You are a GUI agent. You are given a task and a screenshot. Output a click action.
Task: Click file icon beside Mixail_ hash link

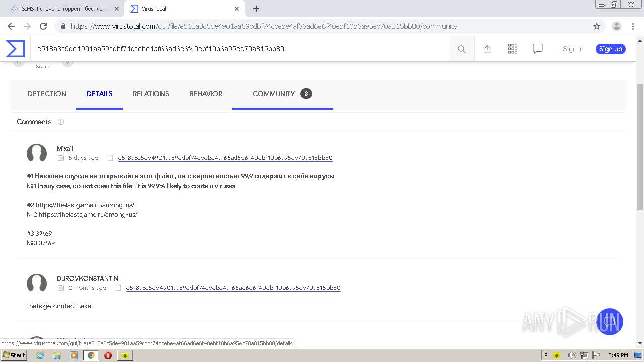click(x=110, y=158)
